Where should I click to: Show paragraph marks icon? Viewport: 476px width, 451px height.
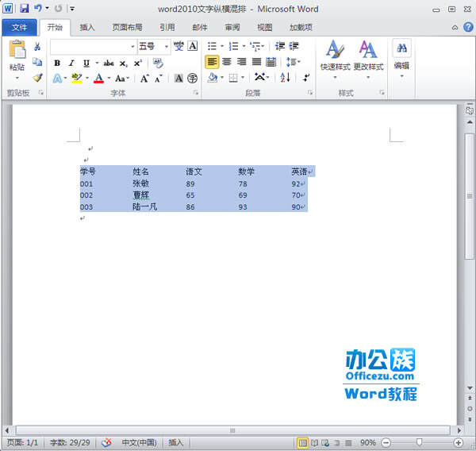pyautogui.click(x=306, y=78)
